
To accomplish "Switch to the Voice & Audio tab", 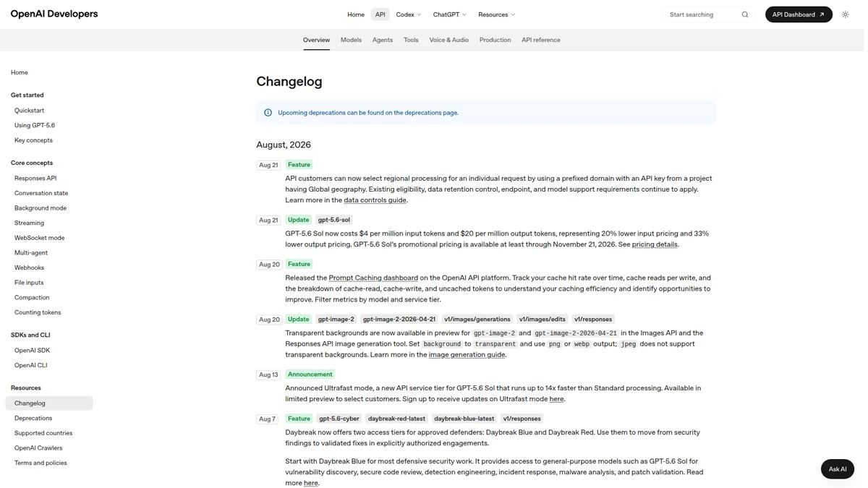I will (x=449, y=40).
